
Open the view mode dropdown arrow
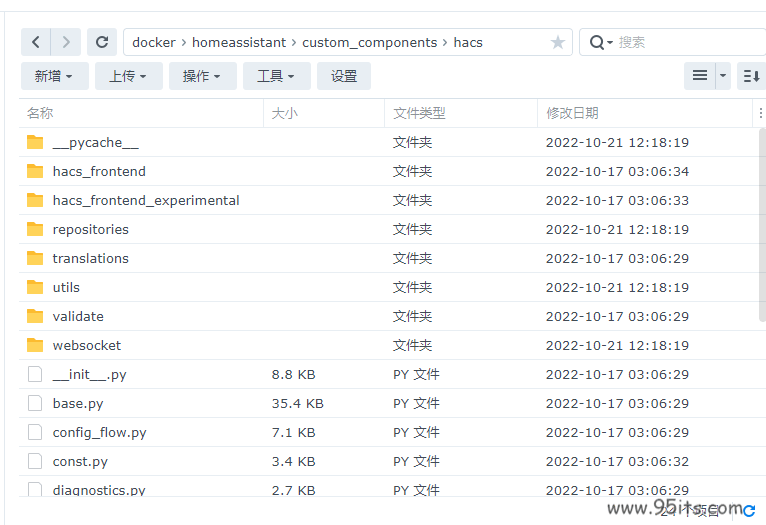723,76
